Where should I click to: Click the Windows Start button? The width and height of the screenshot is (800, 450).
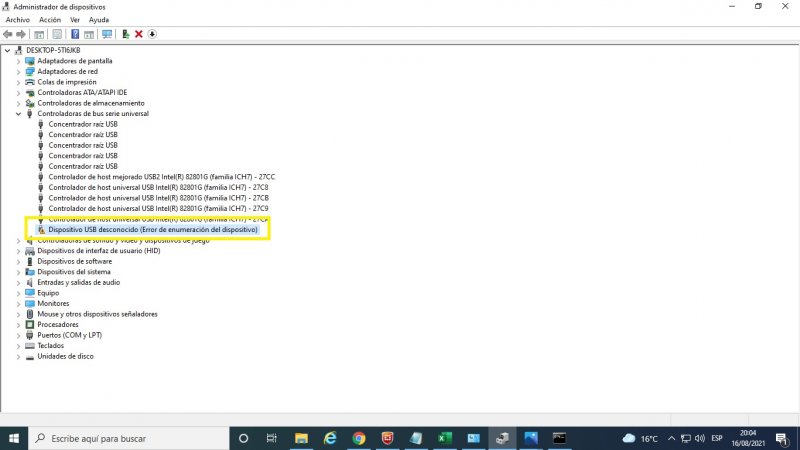click(14, 438)
